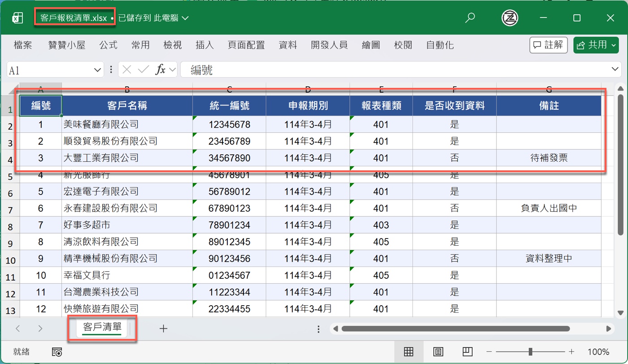
Task: Open the 開發人員 ribbon tab
Action: pos(329,45)
